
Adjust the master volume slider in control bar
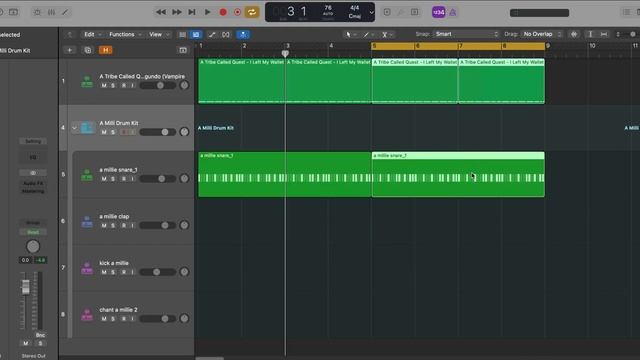click(539, 13)
